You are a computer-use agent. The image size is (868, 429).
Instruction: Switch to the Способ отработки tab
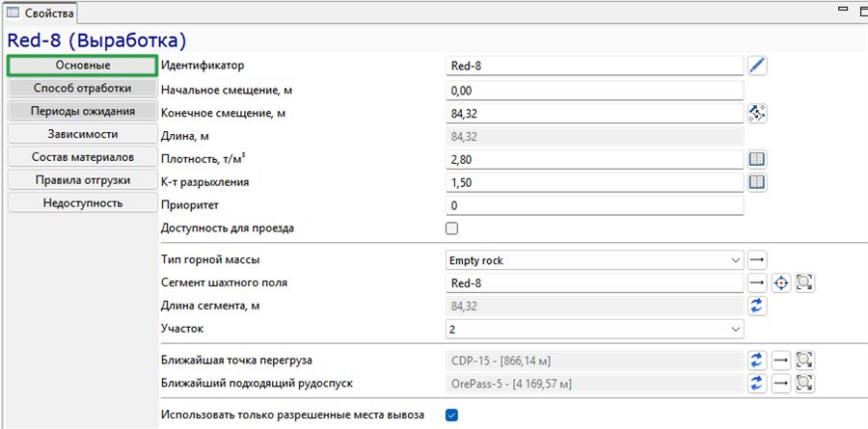point(83,88)
